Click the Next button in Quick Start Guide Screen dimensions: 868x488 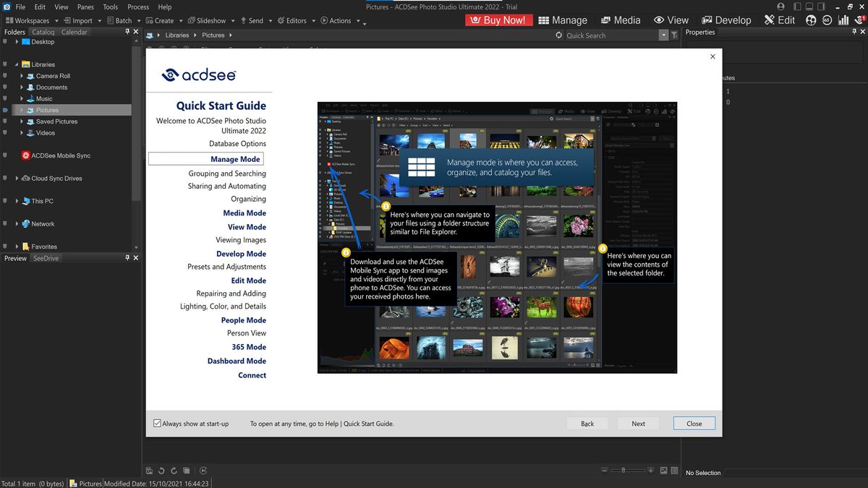tap(638, 423)
